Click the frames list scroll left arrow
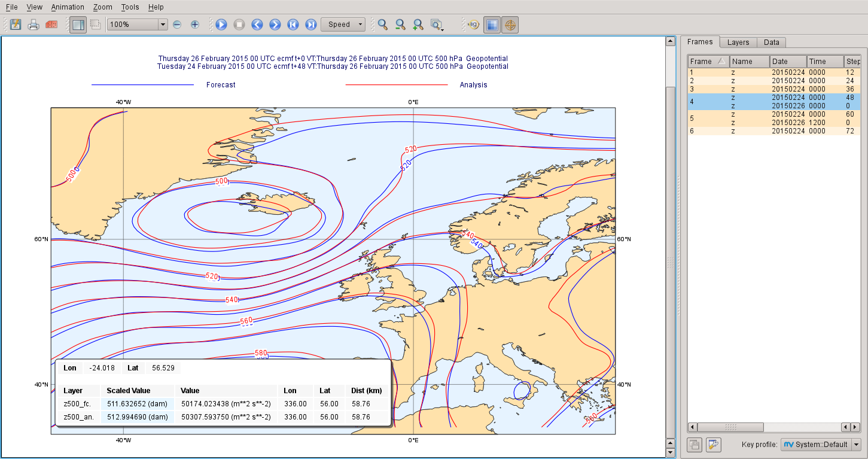The height and width of the screenshot is (459, 868). pyautogui.click(x=693, y=427)
